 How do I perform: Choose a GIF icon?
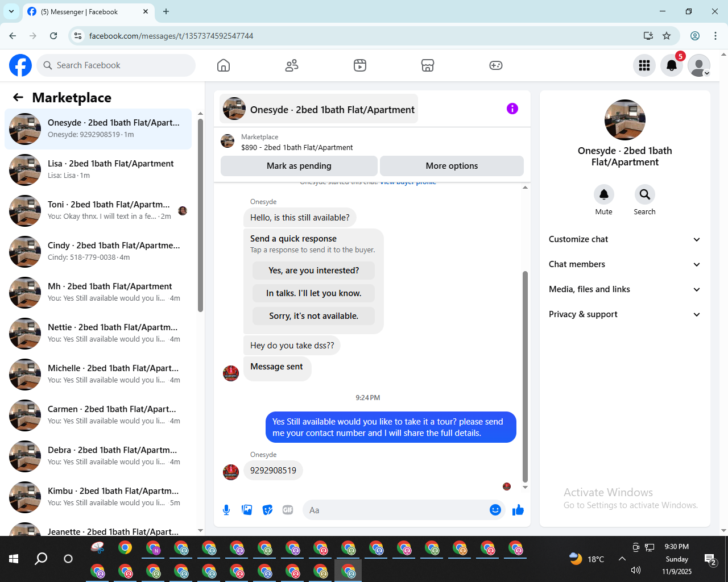(x=288, y=510)
